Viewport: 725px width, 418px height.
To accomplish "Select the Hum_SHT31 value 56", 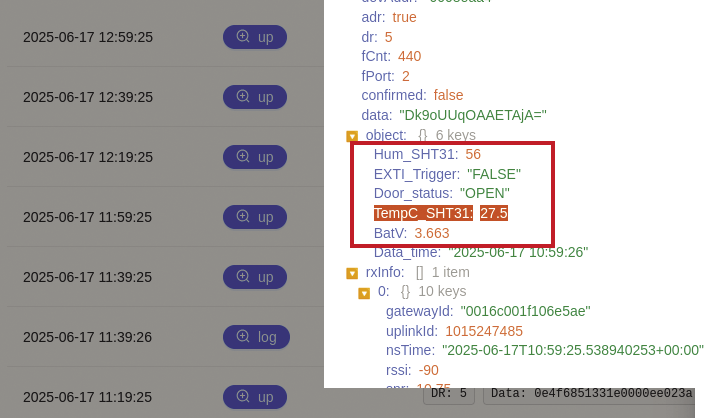I will (x=473, y=154).
